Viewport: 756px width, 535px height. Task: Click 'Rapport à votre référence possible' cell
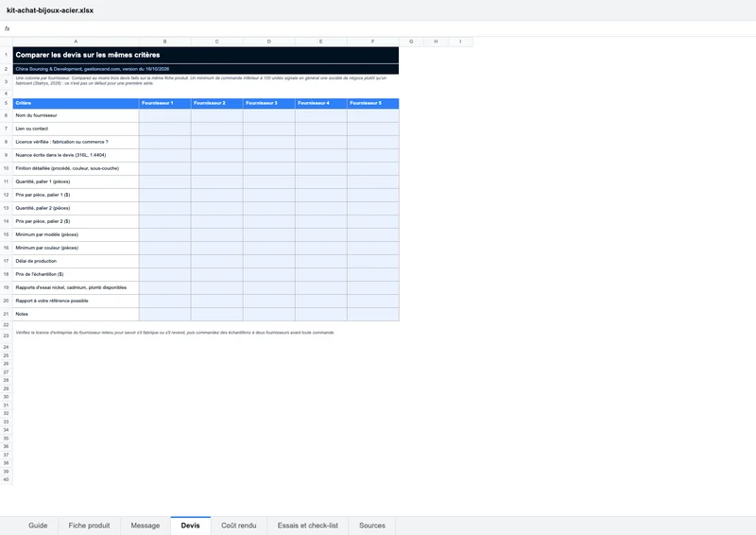[x=76, y=301]
